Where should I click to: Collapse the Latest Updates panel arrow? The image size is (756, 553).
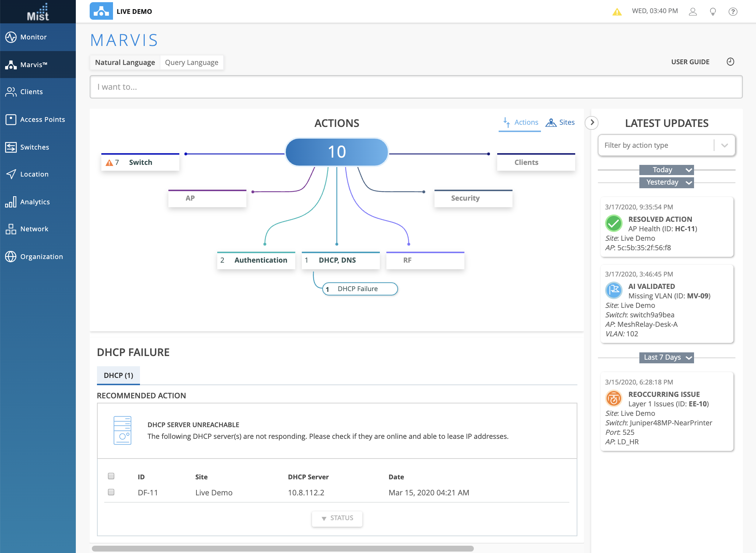pos(592,123)
